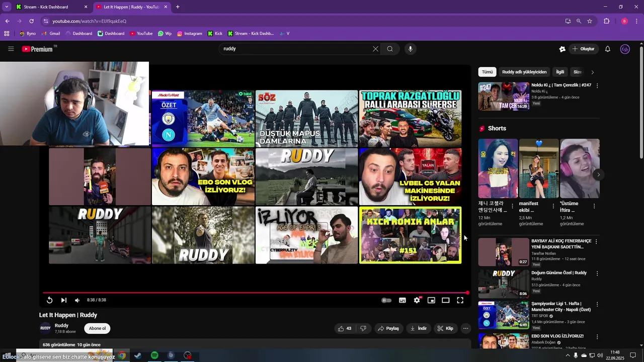Reload the page
Viewport: 644px width, 362px height.
[31, 21]
